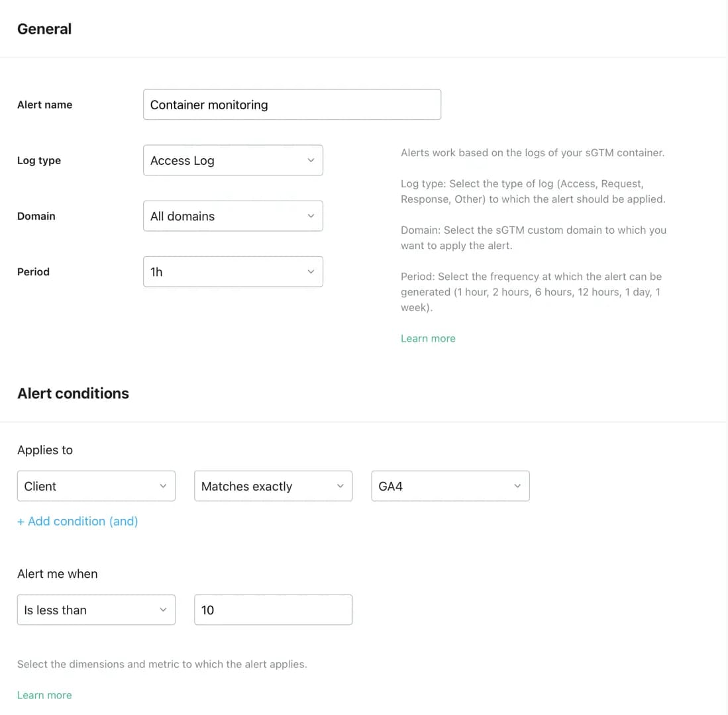This screenshot has height=715, width=728.
Task: Click the 'Alerts work based on the logs' text
Action: click(x=533, y=153)
